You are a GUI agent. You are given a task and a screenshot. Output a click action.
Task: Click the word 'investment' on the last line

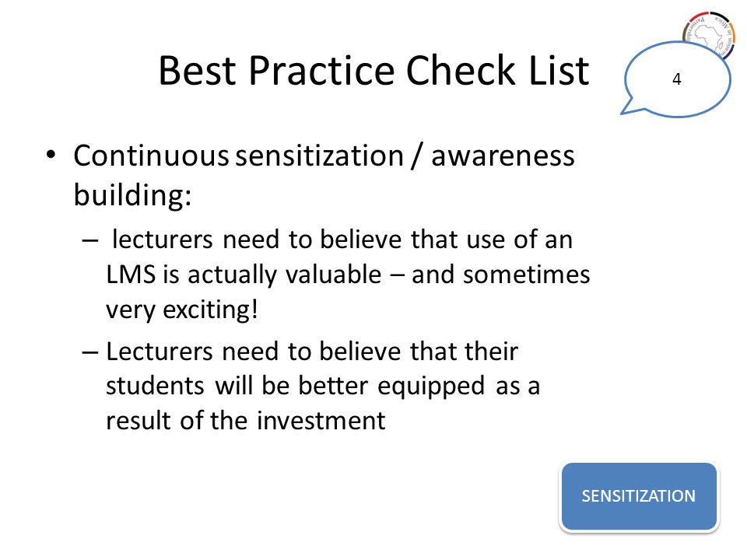coord(321,421)
